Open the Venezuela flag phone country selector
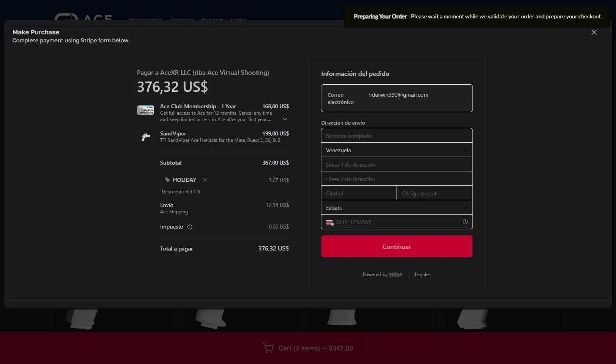The image size is (616, 364). click(330, 223)
